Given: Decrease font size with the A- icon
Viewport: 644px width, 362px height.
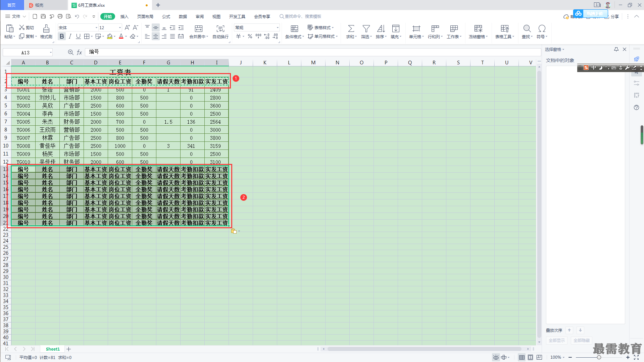Looking at the screenshot, I should tap(136, 27).
